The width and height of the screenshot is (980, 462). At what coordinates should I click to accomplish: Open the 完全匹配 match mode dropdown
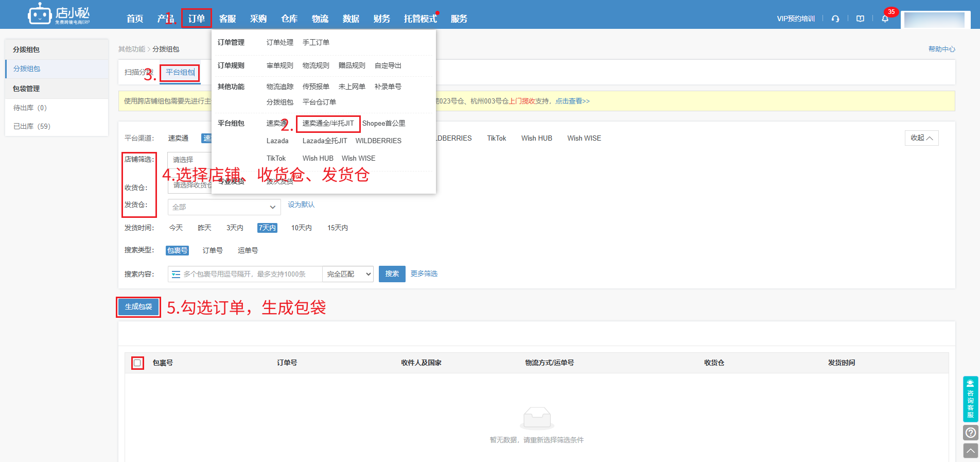348,274
